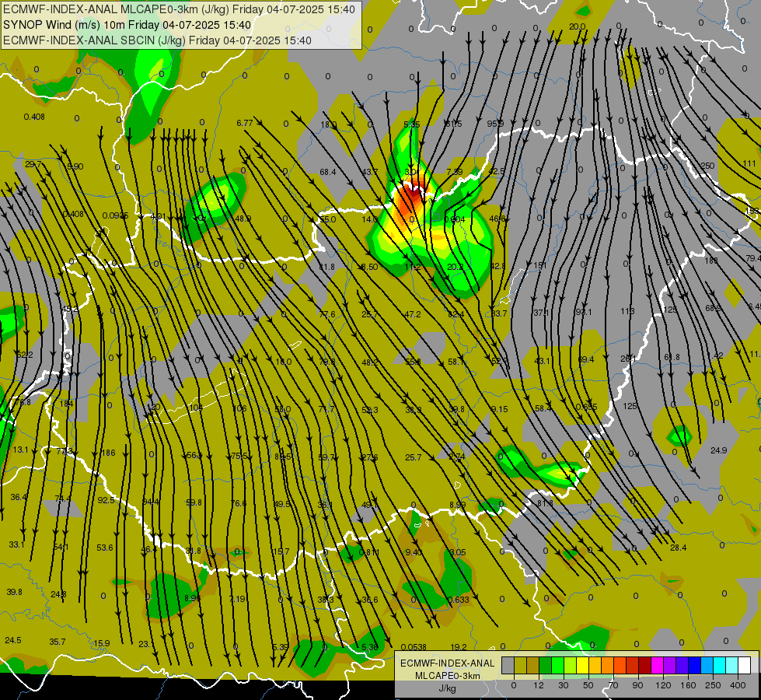The image size is (761, 700).
Task: Click the '20.2' value on the map
Action: 456,267
